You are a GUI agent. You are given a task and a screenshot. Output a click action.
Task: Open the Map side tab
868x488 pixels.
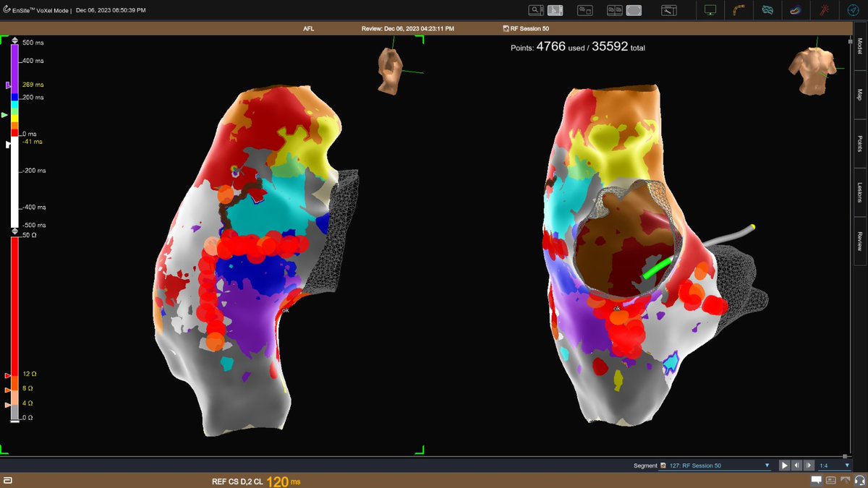[x=859, y=94]
